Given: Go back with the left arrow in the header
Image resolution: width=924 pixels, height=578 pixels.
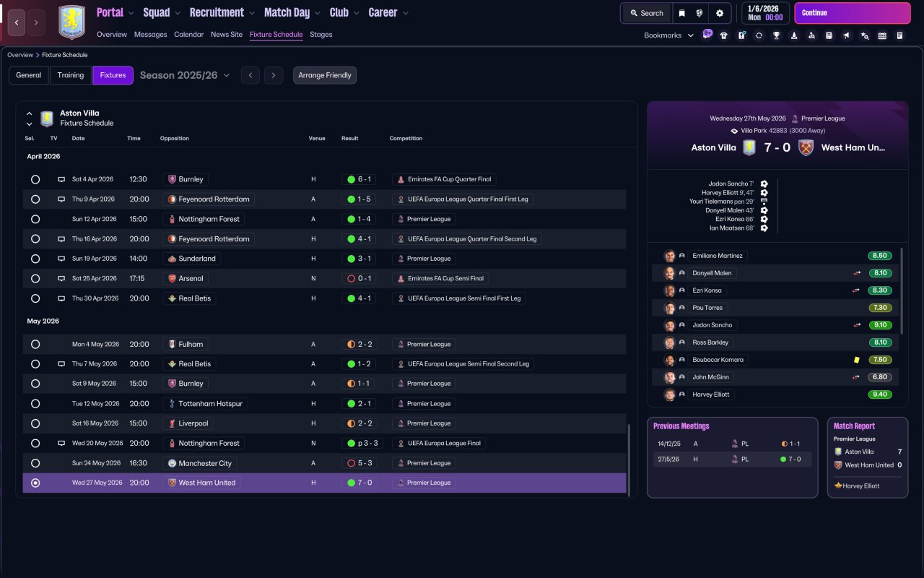Looking at the screenshot, I should pos(17,22).
